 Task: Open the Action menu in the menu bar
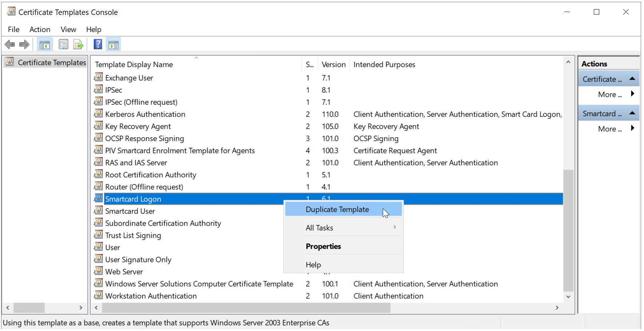click(40, 29)
